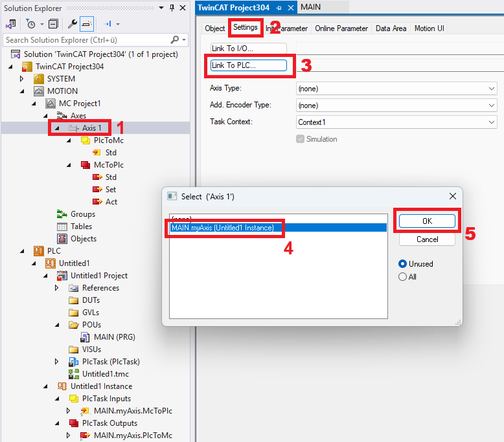
Task: Toggle the Preview Selected Items icon
Action: (x=87, y=24)
